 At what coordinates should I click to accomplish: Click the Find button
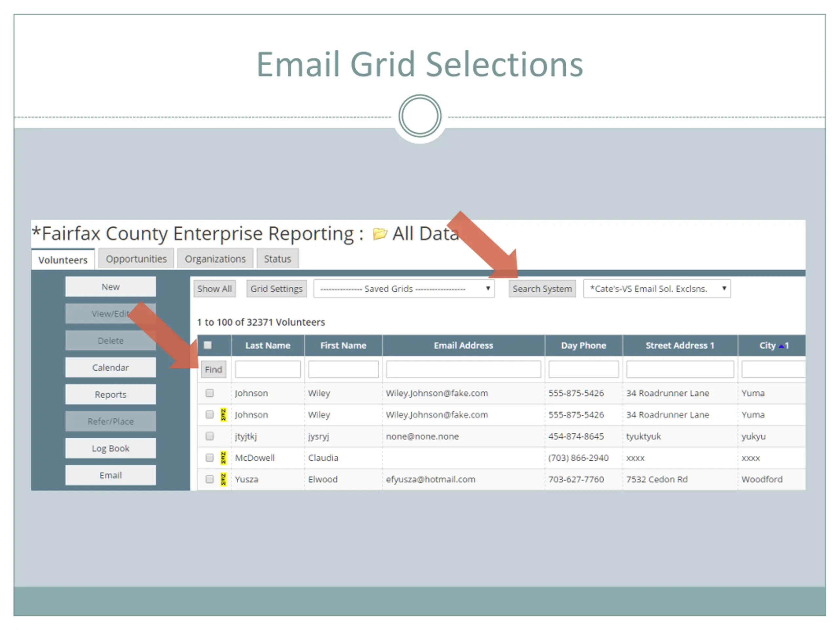(213, 369)
